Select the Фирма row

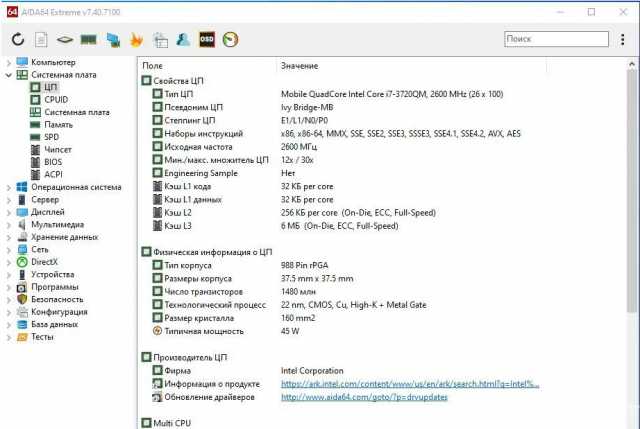click(248, 371)
